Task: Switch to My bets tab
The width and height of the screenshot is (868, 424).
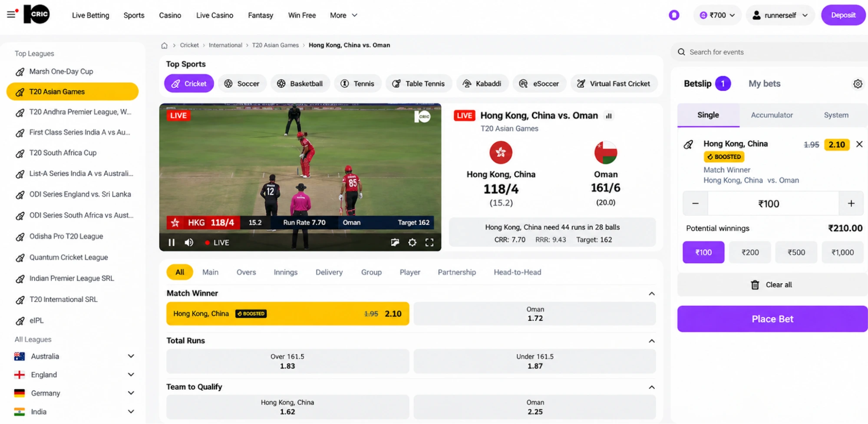Action: tap(764, 84)
